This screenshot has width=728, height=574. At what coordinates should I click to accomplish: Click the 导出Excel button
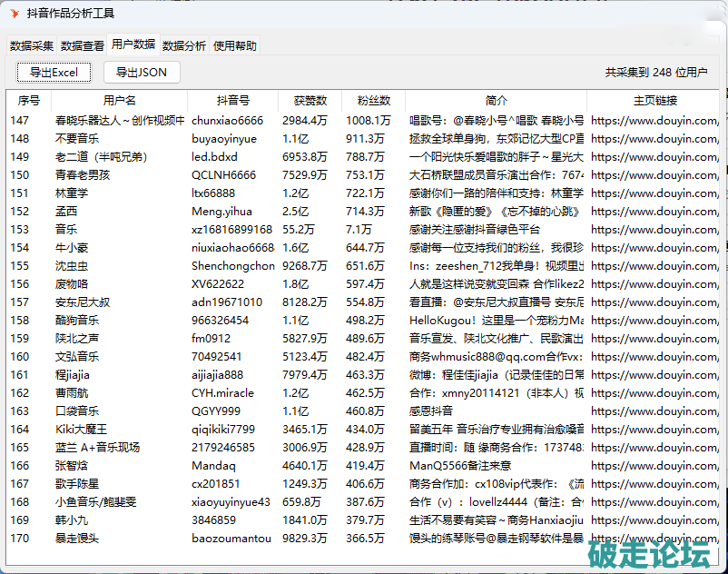pos(54,73)
